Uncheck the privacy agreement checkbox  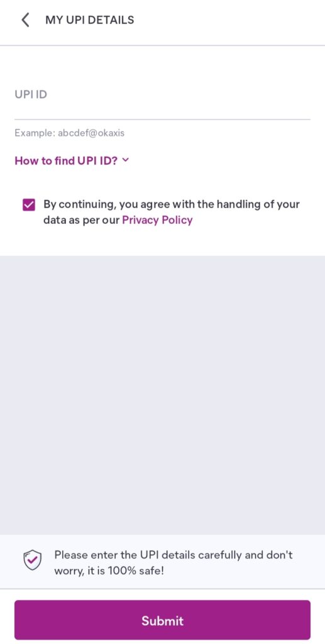29,204
